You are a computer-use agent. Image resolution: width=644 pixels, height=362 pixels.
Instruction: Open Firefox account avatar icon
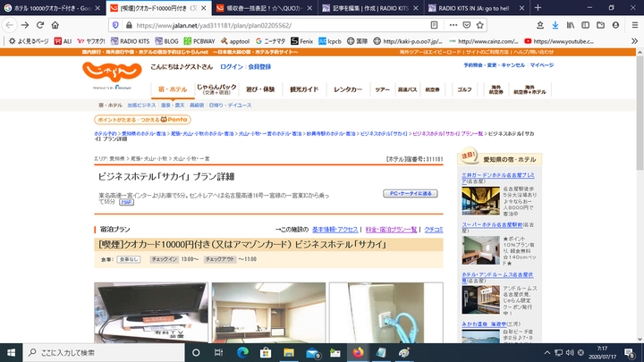point(615,25)
